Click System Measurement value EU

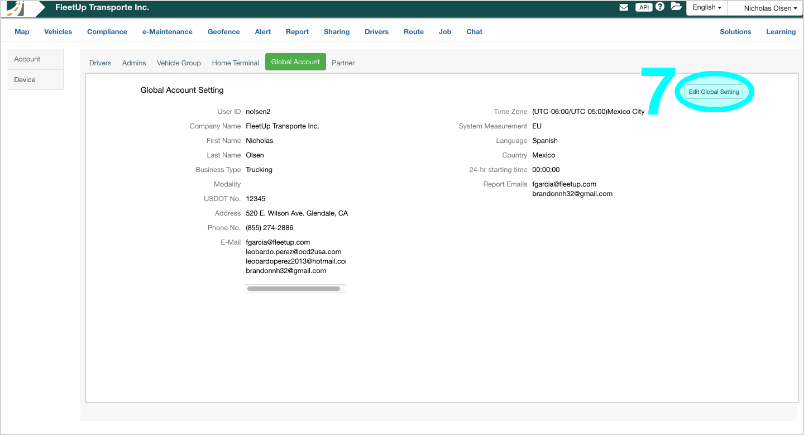click(x=537, y=126)
